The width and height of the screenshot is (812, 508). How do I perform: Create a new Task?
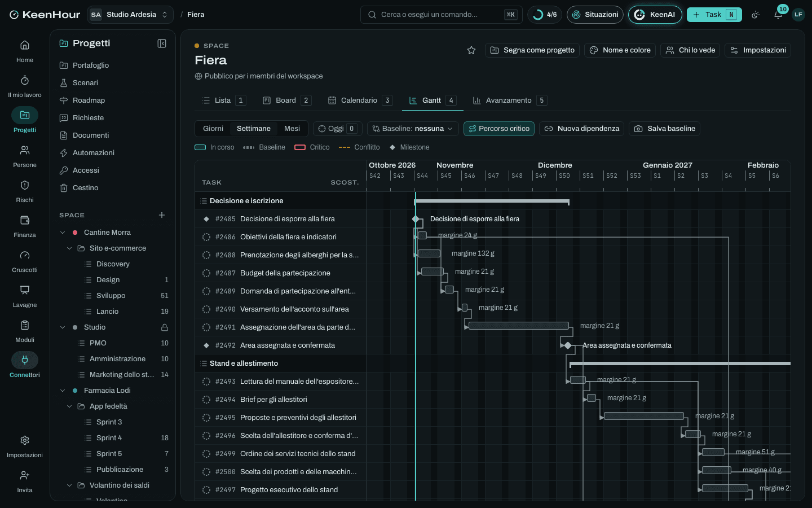(714, 15)
